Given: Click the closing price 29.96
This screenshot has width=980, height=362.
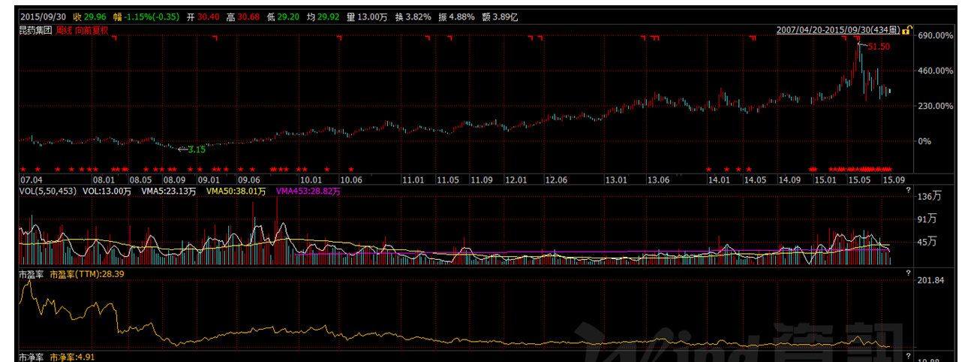Looking at the screenshot, I should [95, 17].
